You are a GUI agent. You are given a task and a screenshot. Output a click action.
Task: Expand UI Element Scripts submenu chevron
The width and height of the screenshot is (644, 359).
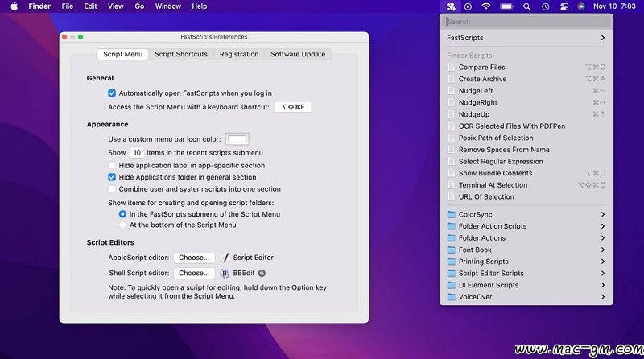pos(602,285)
